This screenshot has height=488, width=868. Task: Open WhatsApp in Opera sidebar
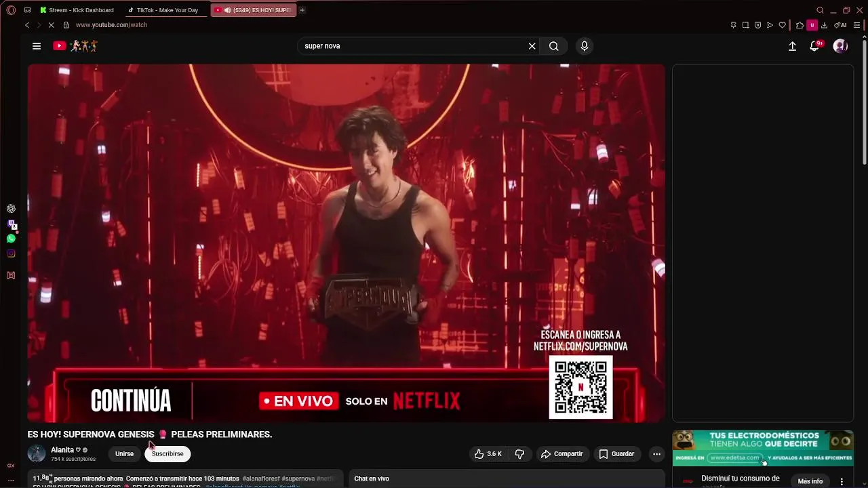coord(11,239)
